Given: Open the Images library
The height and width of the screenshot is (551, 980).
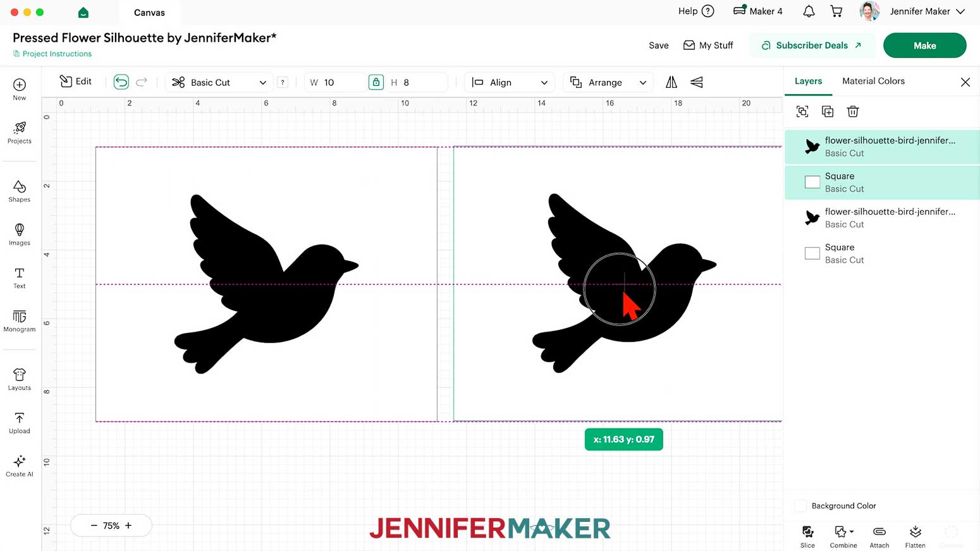Looking at the screenshot, I should (x=20, y=234).
